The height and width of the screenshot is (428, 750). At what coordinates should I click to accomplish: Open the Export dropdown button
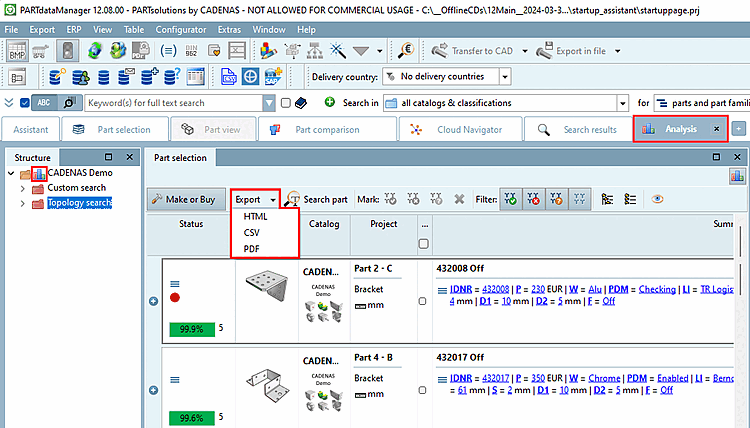[255, 199]
